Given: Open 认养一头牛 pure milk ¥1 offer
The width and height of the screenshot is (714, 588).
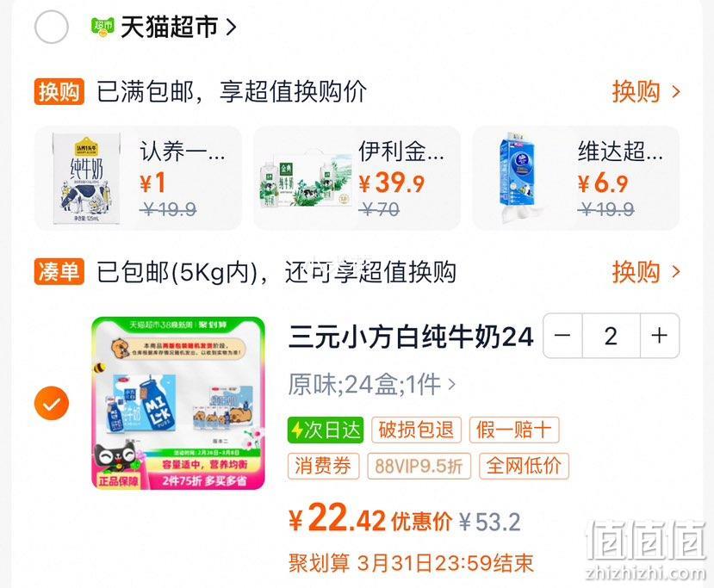Looking at the screenshot, I should pos(139,178).
